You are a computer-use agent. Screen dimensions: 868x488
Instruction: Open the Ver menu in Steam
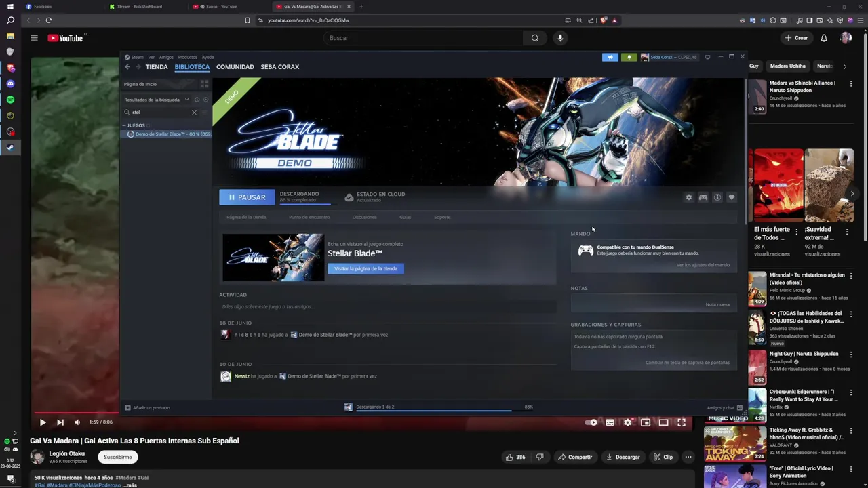[x=151, y=57]
